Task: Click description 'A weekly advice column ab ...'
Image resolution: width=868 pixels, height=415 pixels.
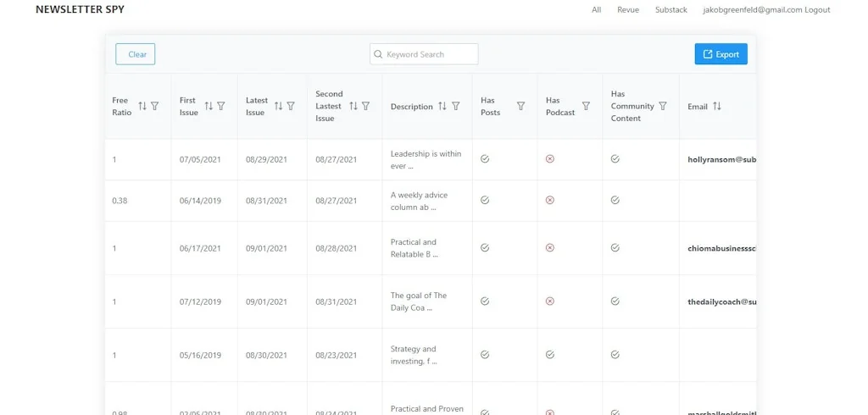Action: (x=419, y=201)
